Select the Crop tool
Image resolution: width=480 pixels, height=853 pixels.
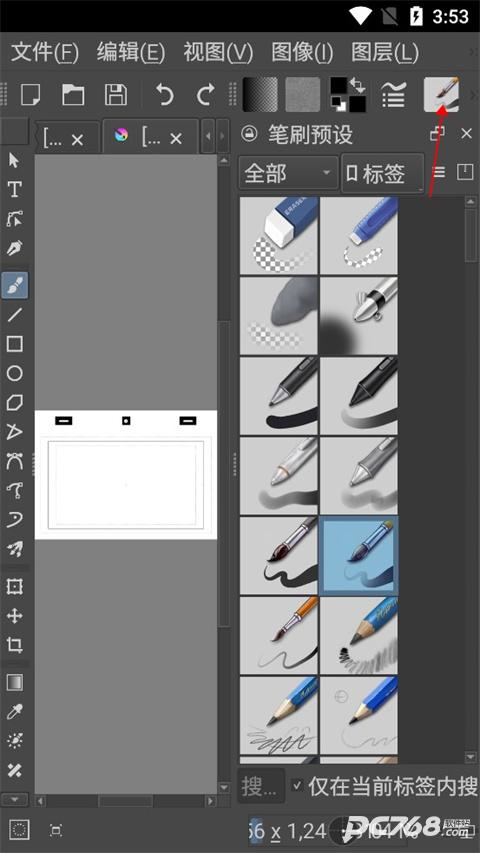tap(14, 645)
